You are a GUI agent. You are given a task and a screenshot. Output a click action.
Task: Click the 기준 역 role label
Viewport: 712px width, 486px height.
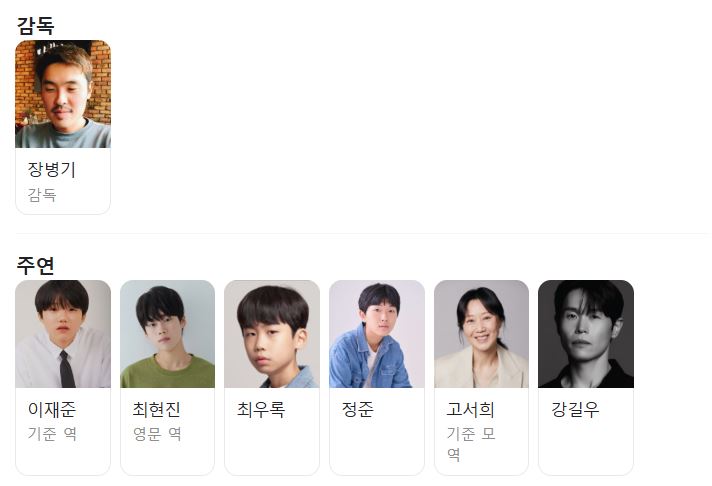tap(52, 434)
